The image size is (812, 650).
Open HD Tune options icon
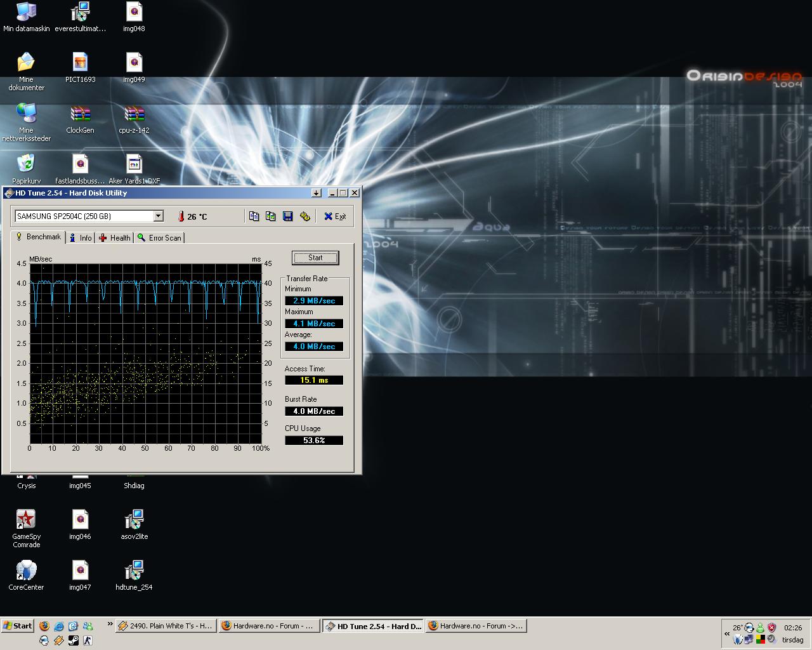pos(304,216)
